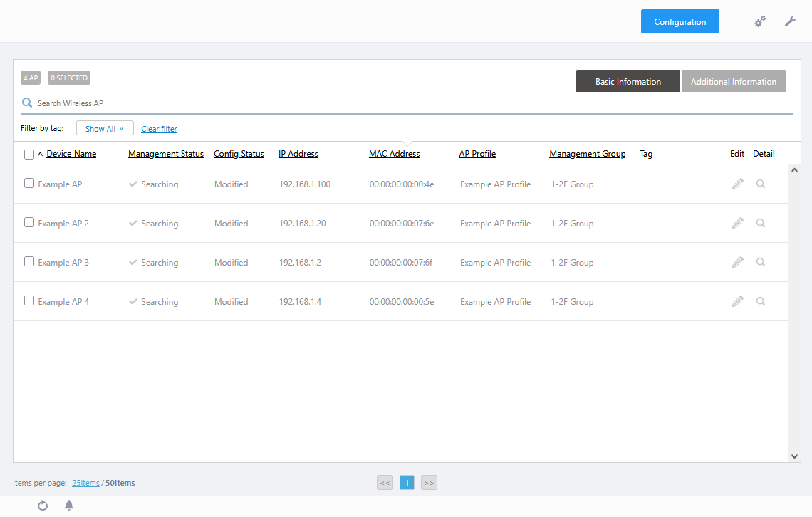View details of Example AP 4
This screenshot has width=812, height=517.
pyautogui.click(x=761, y=301)
